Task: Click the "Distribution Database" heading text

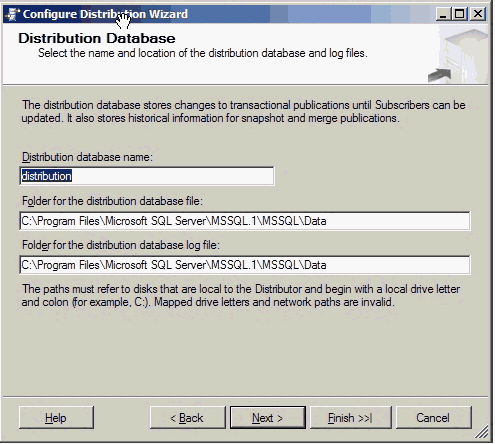Action: tap(97, 38)
